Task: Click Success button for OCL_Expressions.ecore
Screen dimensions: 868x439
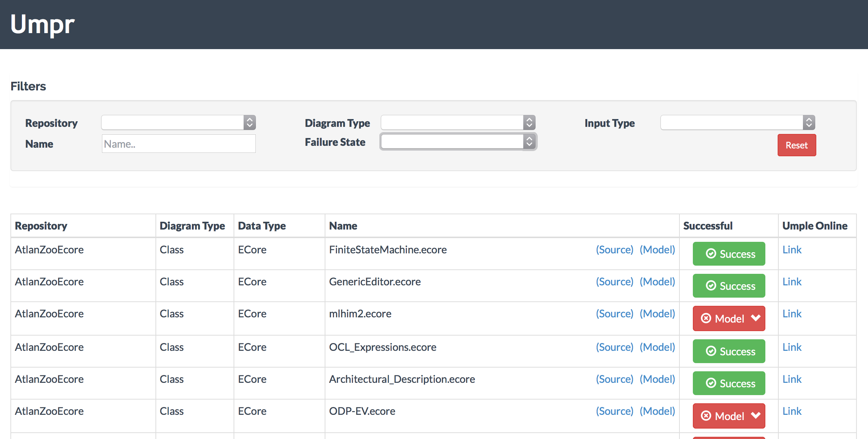Action: [729, 351]
